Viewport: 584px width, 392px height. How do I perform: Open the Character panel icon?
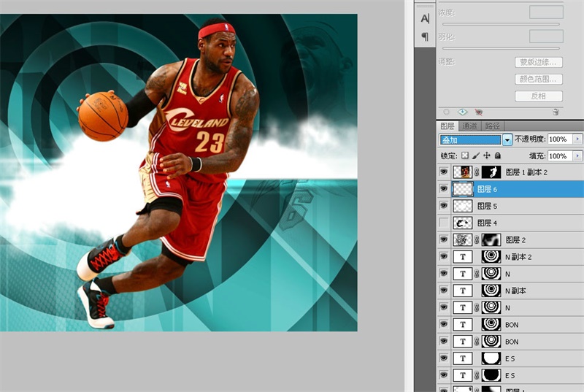point(425,19)
